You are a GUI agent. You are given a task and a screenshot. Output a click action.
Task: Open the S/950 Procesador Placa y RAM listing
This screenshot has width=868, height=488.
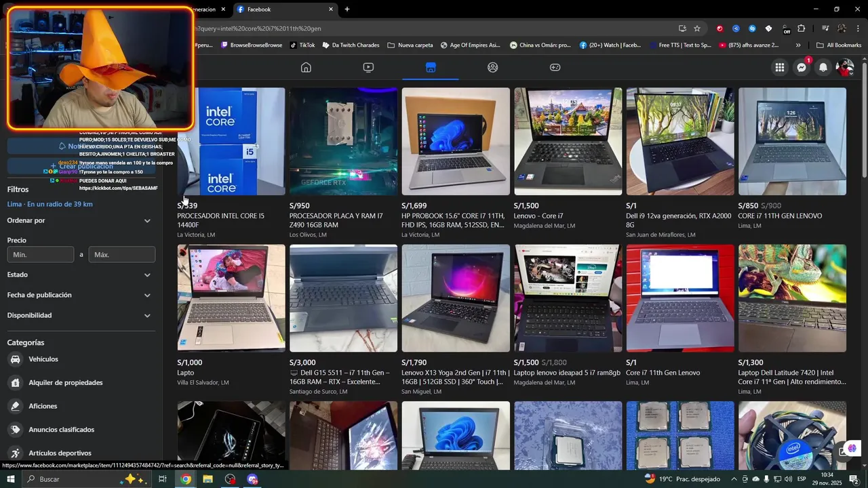click(343, 163)
